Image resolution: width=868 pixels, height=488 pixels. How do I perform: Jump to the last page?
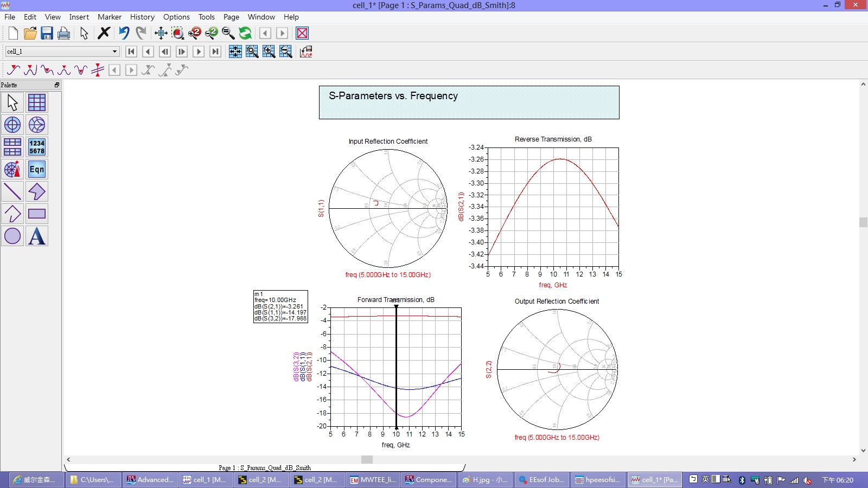pos(215,52)
